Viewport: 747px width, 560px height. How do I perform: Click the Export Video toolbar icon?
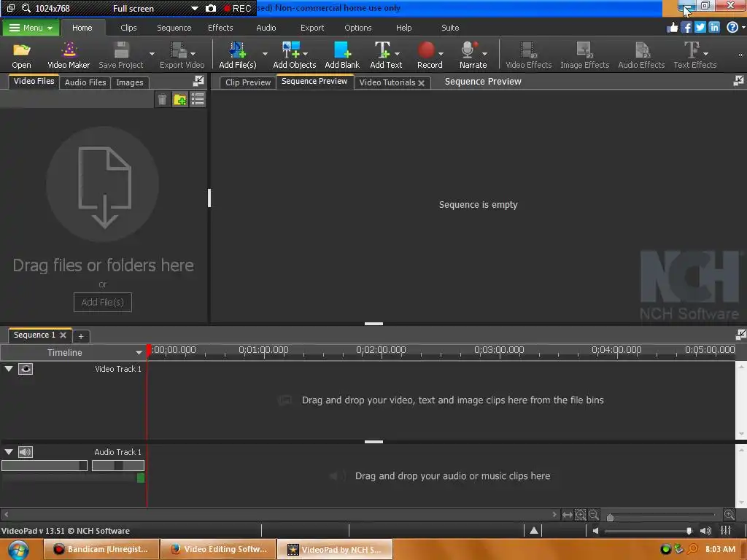point(182,55)
